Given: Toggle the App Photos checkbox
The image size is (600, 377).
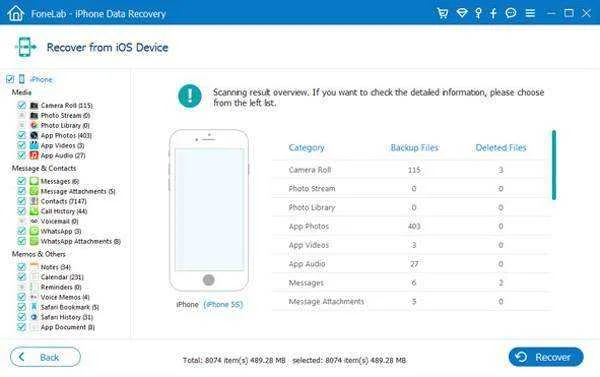Looking at the screenshot, I should coord(22,135).
